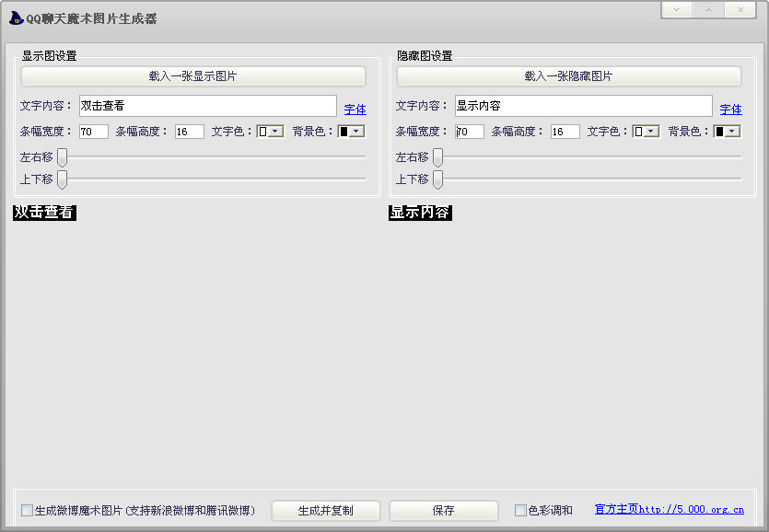Click the 保存 button
This screenshot has height=532, width=769.
tap(443, 511)
